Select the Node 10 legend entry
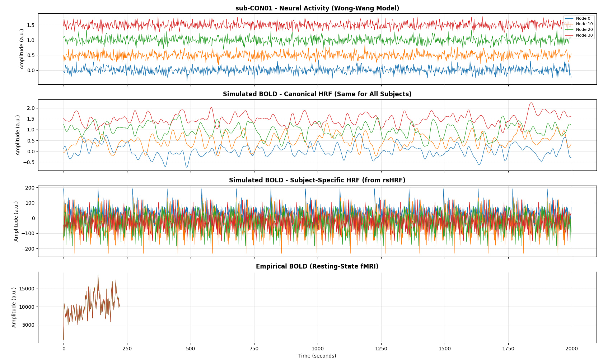603x364 pixels. (x=584, y=24)
